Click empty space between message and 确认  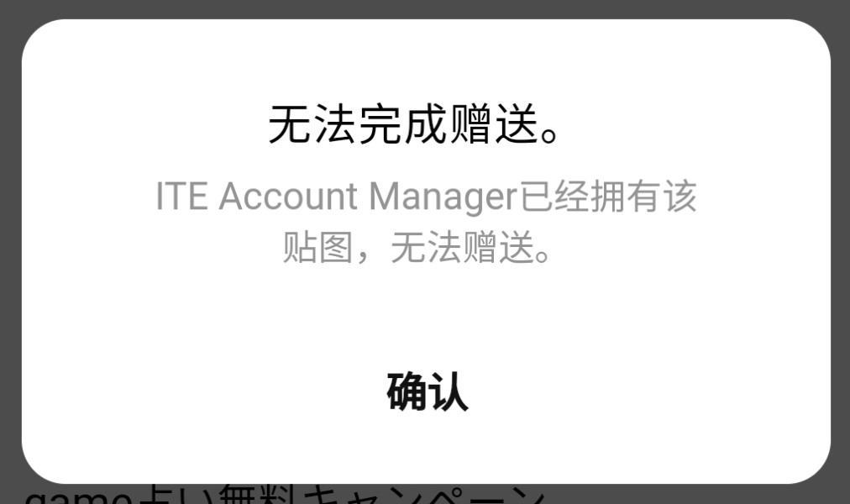(x=425, y=317)
